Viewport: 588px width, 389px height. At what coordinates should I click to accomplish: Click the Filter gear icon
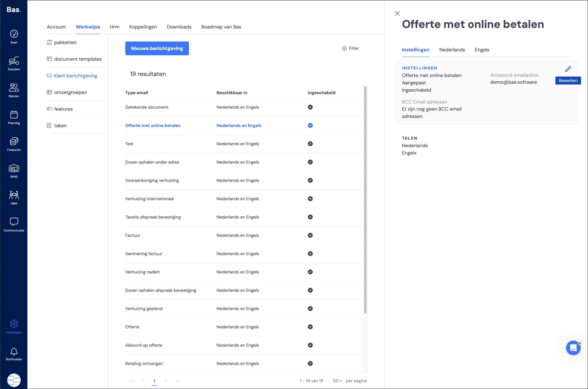[x=344, y=48]
